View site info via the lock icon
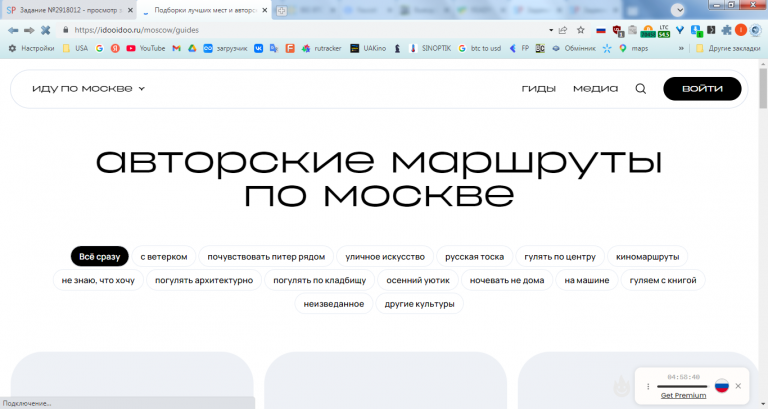This screenshot has width=768, height=409. click(65, 30)
